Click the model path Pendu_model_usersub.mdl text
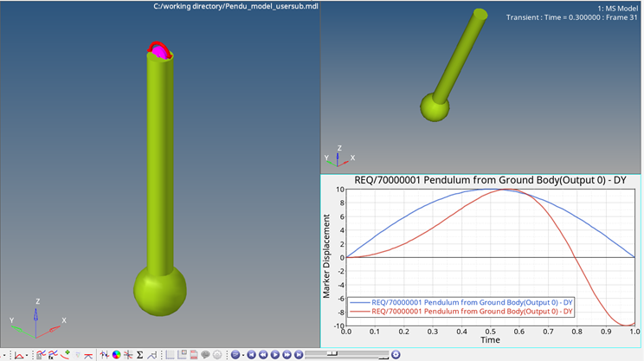The width and height of the screenshot is (644, 361). point(235,6)
